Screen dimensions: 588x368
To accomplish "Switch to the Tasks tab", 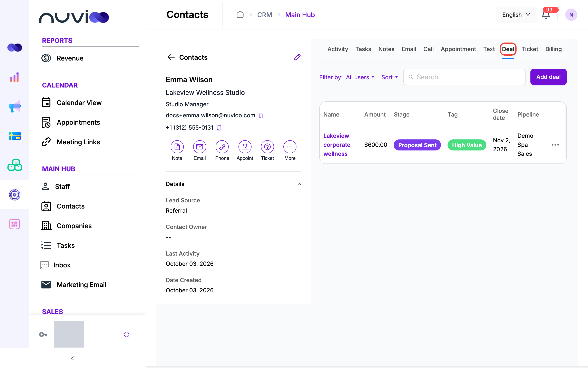I will [363, 49].
